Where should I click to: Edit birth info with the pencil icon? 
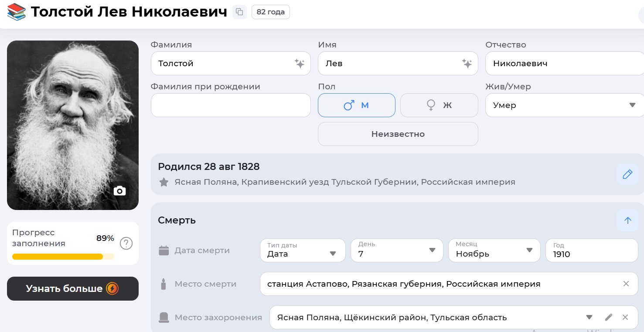pyautogui.click(x=627, y=174)
